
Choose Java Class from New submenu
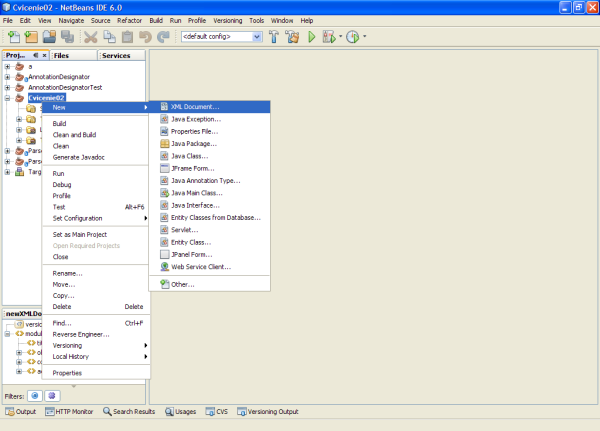[x=209, y=156]
